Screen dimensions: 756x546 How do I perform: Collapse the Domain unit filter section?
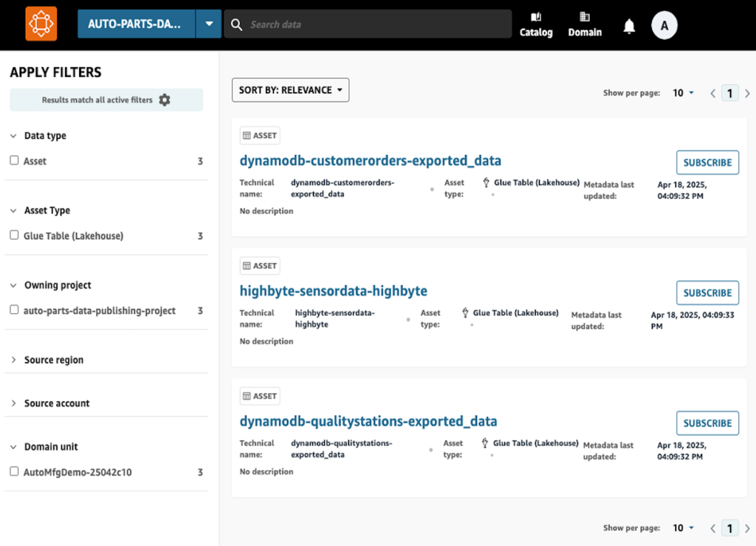[13, 447]
